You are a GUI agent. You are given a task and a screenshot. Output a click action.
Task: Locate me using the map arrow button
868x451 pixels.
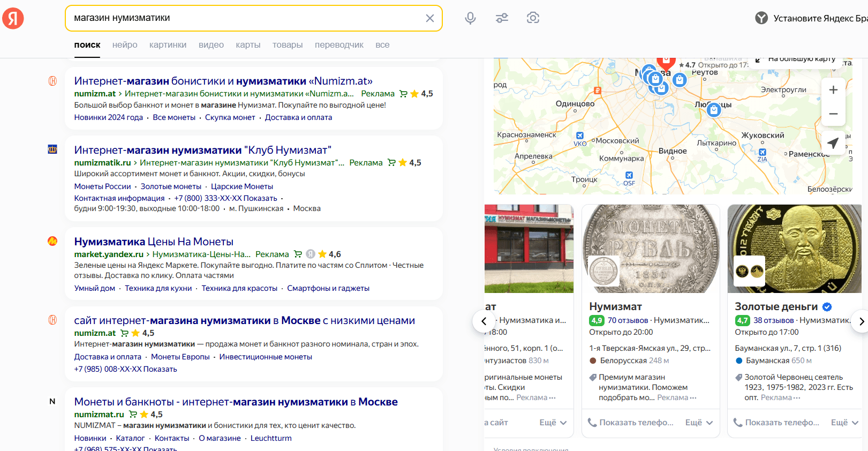pos(833,143)
